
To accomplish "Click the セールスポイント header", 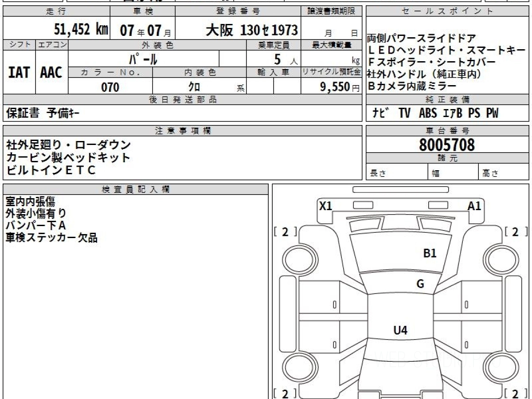I will pos(447,11).
